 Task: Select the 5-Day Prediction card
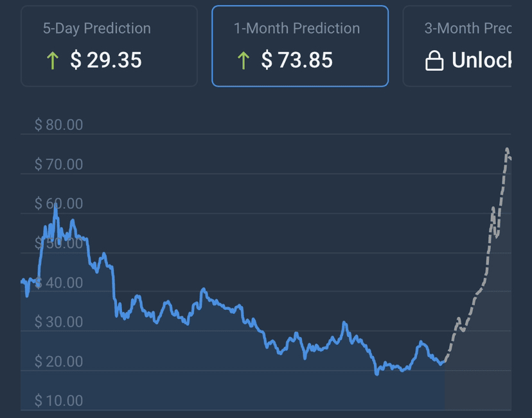109,46
